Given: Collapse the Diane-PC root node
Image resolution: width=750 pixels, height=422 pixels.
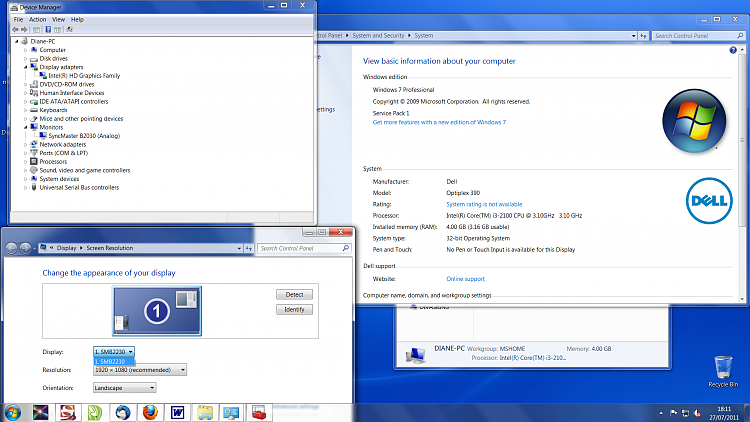Looking at the screenshot, I should click(17, 41).
